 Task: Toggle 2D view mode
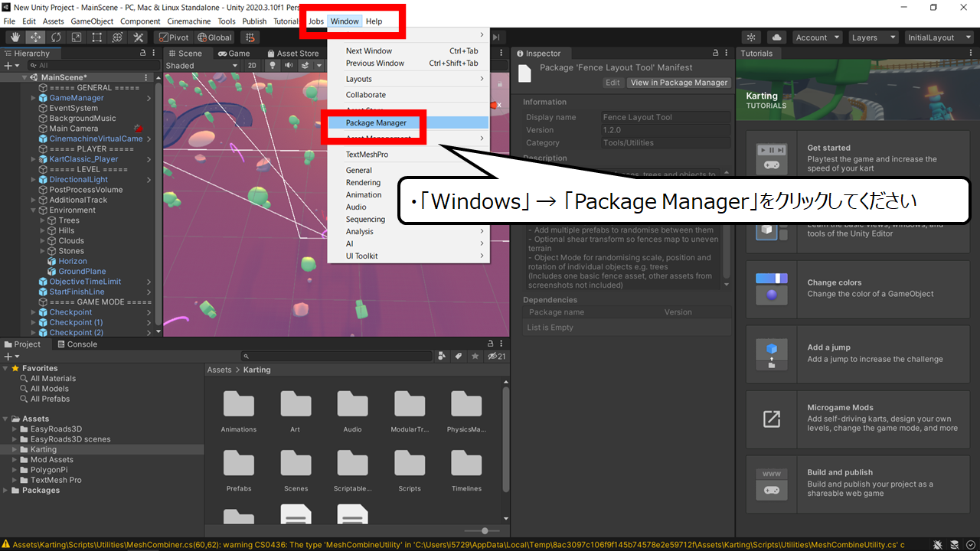[x=252, y=65]
